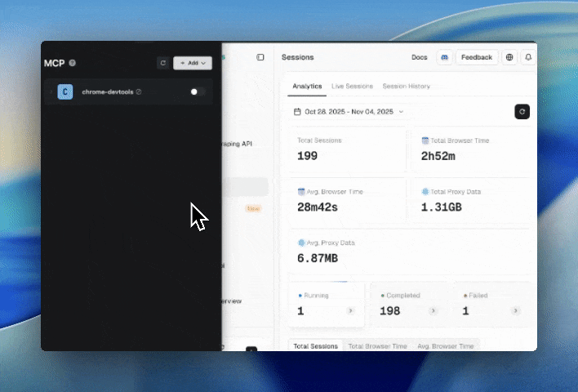The height and width of the screenshot is (392, 578).
Task: Click the Feedback button
Action: (x=477, y=57)
